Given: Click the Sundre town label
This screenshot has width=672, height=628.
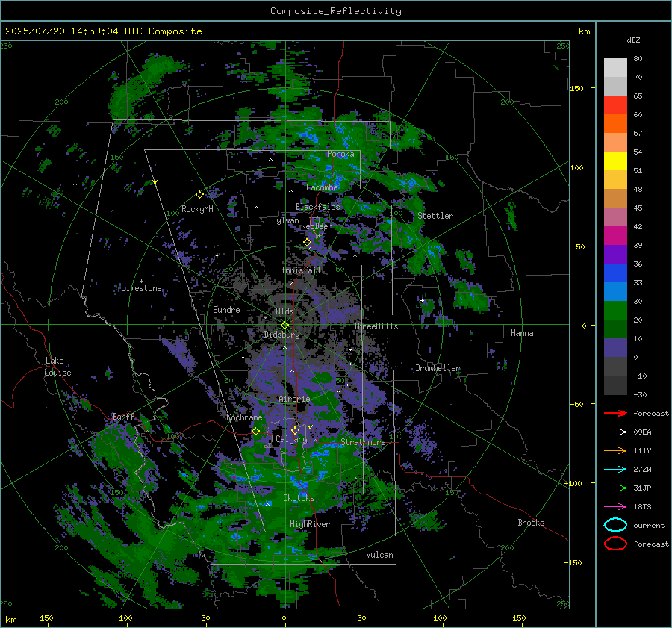Looking at the screenshot, I should pos(227,310).
